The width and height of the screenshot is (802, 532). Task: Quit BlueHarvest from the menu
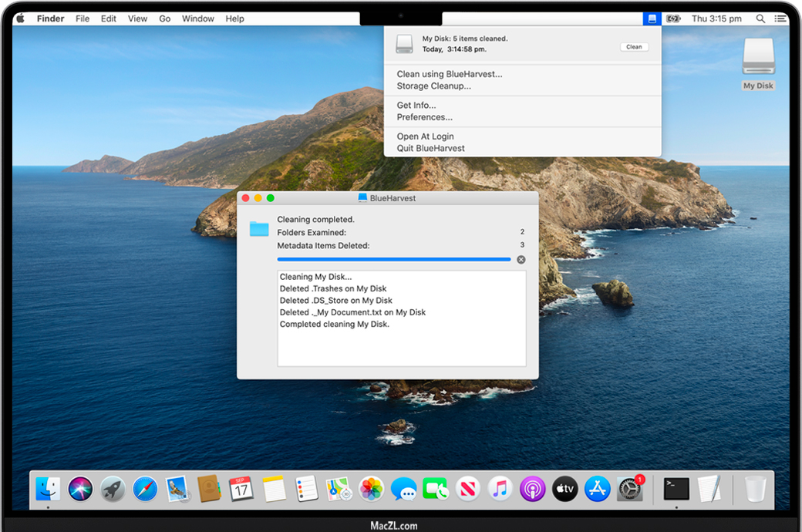point(430,148)
